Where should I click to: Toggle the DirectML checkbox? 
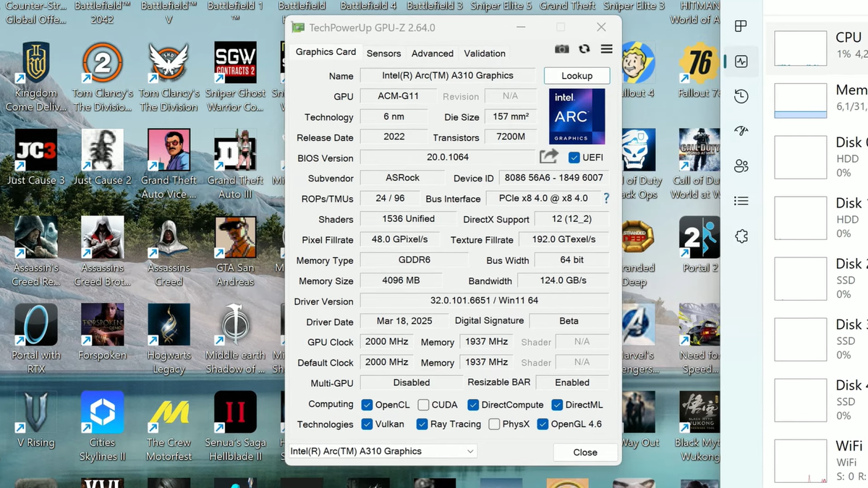[x=557, y=405]
